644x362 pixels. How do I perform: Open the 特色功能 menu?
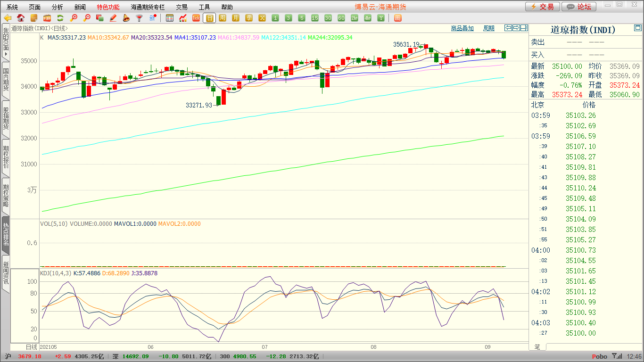108,7
